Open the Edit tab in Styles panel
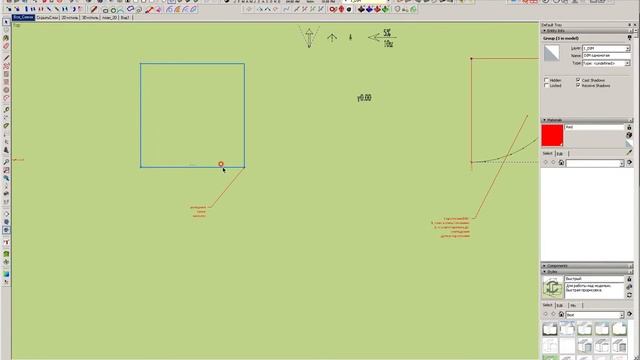Viewport: 640px width, 360px height. (x=560, y=305)
